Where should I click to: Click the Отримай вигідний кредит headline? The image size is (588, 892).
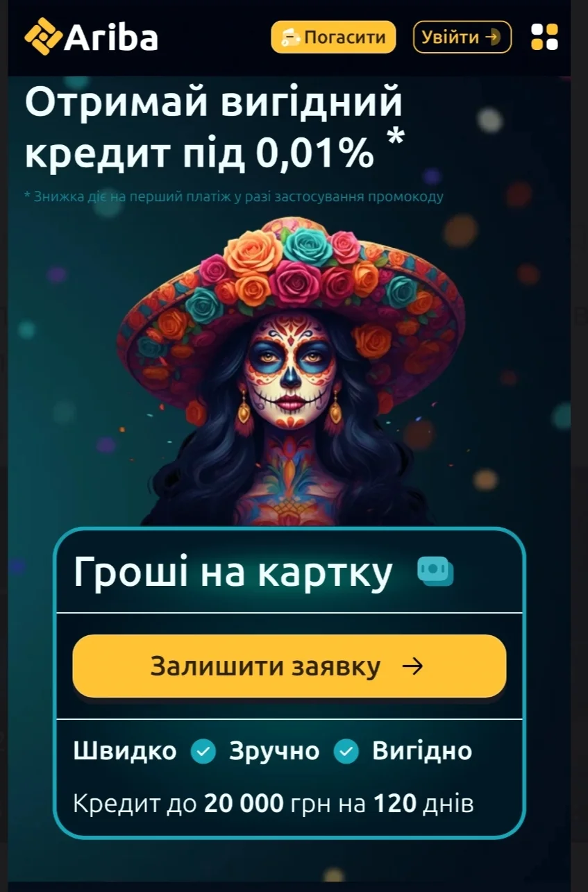point(215,128)
